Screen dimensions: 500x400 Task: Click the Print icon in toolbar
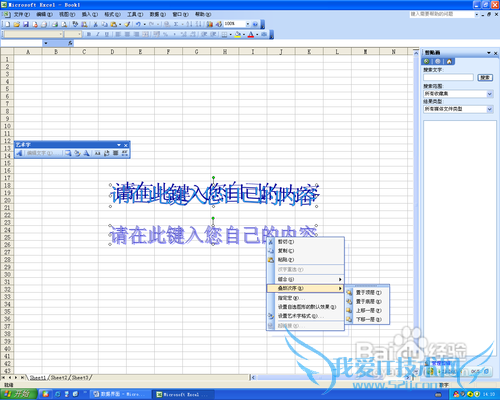click(55, 24)
